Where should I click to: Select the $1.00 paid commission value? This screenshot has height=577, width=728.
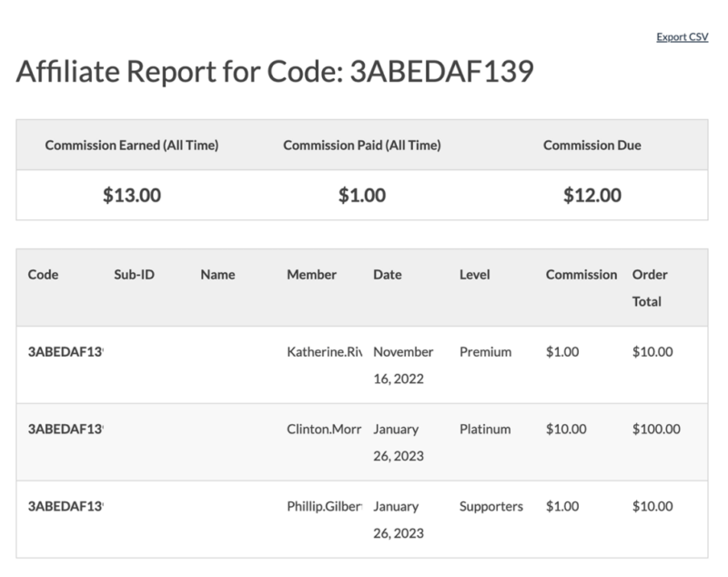tap(362, 195)
